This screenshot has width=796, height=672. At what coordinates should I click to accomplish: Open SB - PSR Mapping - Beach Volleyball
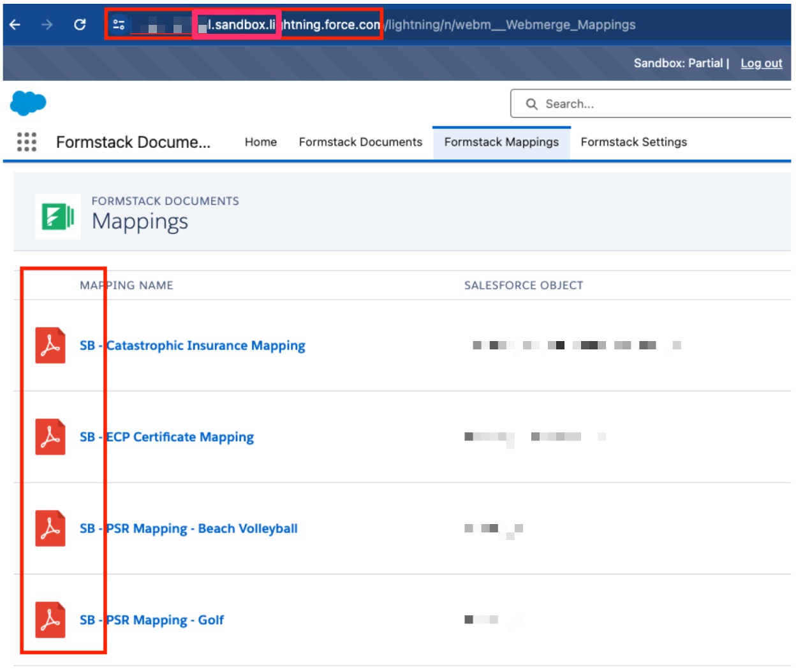[188, 529]
